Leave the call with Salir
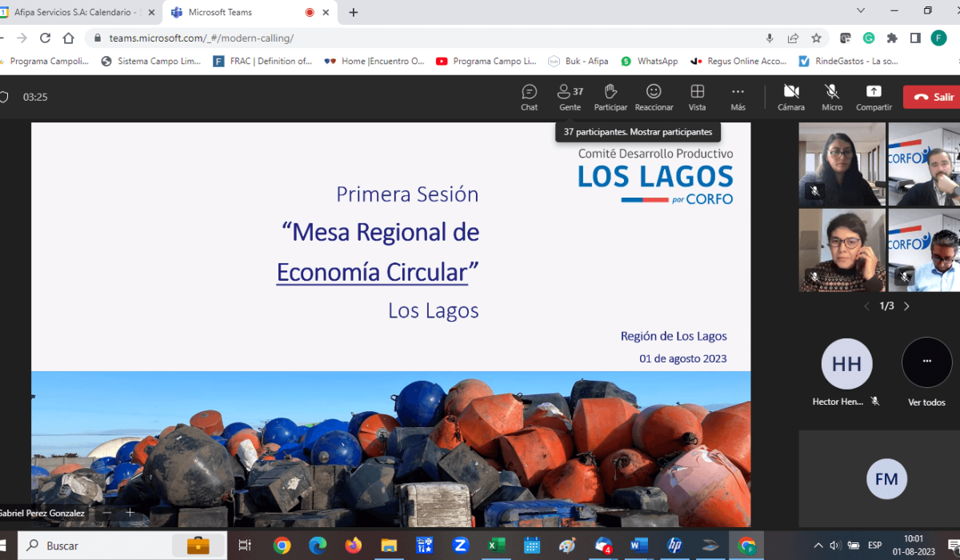Screen dimensions: 960x560 934,97
